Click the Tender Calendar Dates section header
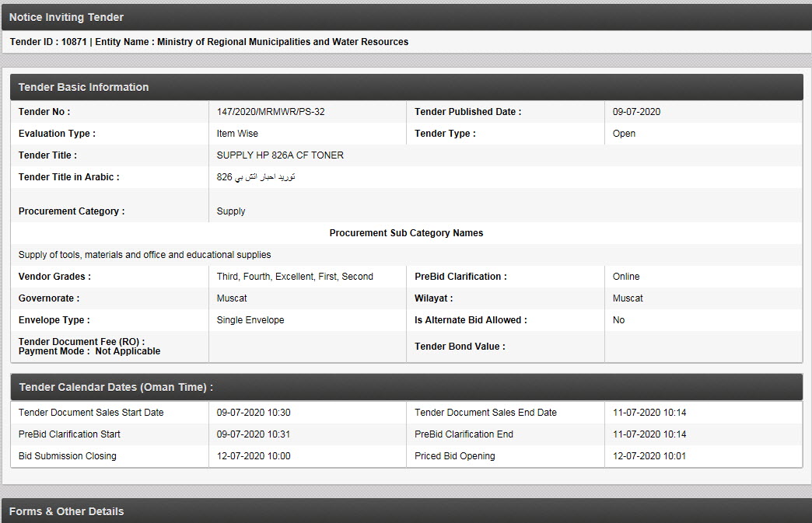Screen dimensions: 812x523 pyautogui.click(x=116, y=387)
